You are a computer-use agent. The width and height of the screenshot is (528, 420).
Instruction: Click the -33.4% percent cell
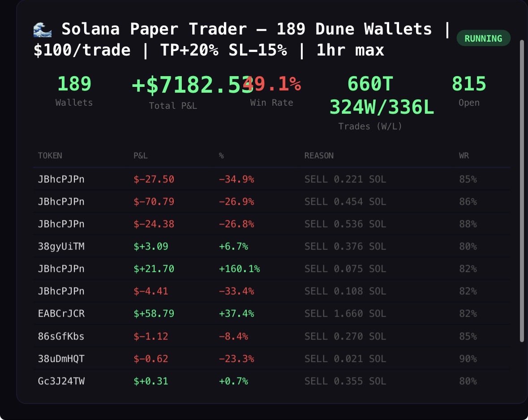coord(236,291)
